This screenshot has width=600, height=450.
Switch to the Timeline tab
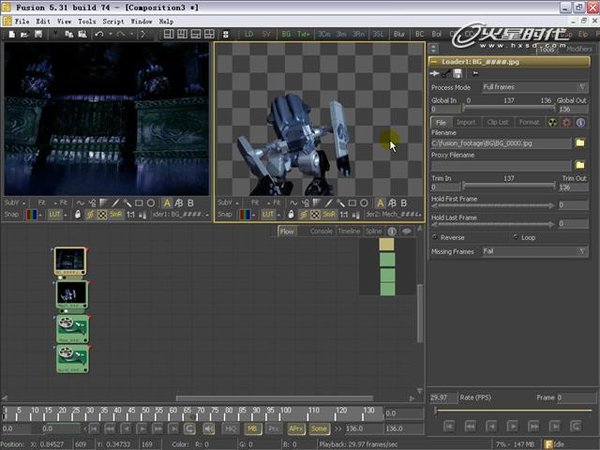[x=349, y=232]
